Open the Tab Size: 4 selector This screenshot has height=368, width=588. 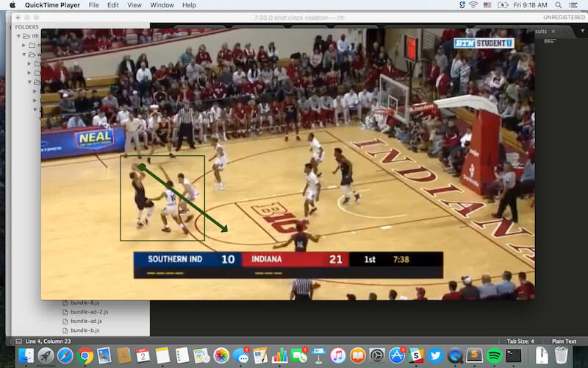520,342
